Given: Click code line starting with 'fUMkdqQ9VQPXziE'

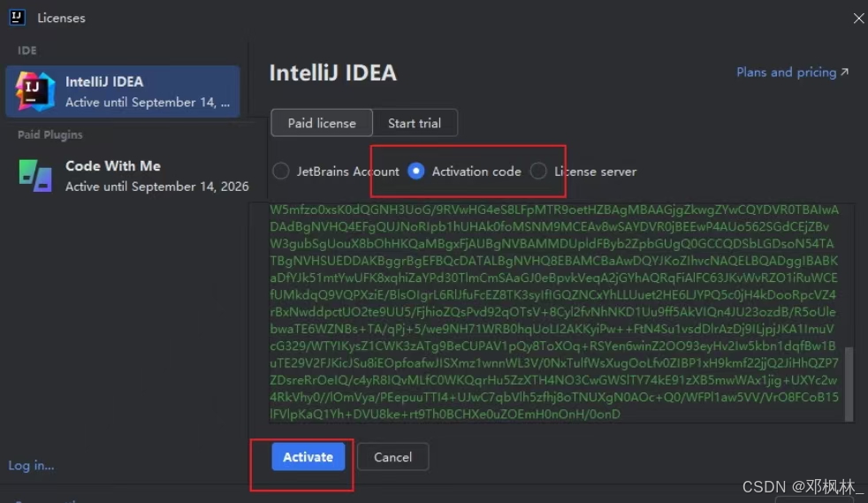Looking at the screenshot, I should (x=552, y=295).
